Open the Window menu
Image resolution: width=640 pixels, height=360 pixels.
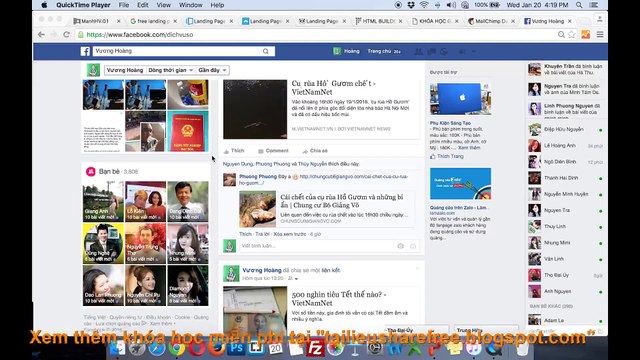click(191, 5)
